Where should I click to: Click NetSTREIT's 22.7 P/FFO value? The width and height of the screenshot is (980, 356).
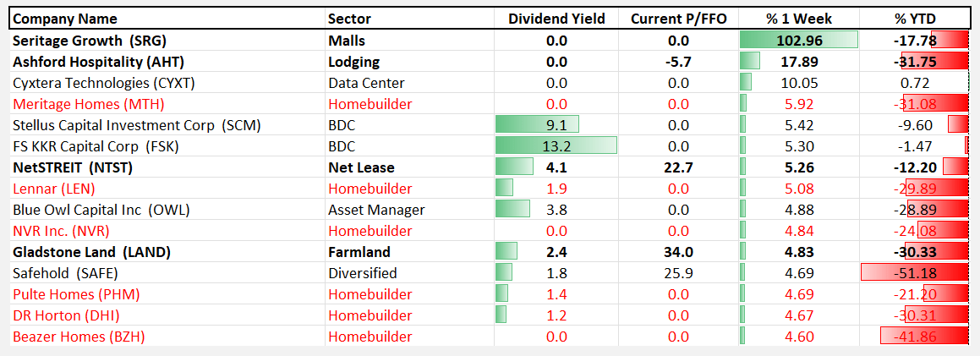pyautogui.click(x=678, y=167)
